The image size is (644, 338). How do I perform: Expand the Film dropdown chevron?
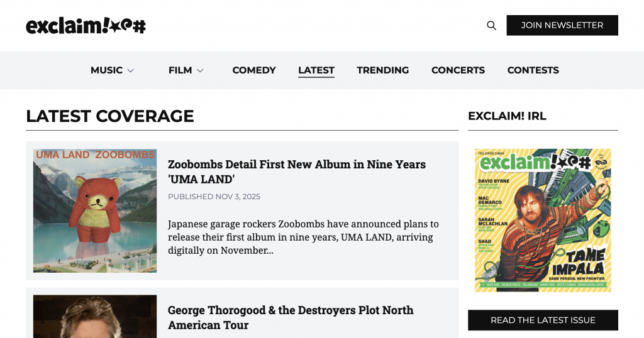coord(200,70)
